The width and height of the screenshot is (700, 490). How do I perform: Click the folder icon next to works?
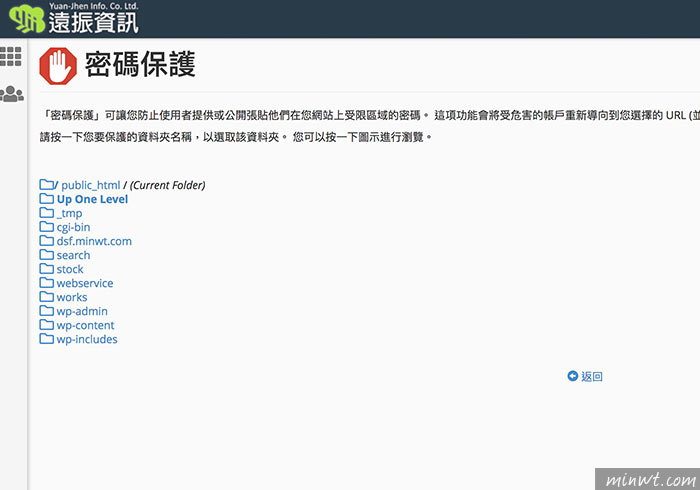(x=46, y=296)
